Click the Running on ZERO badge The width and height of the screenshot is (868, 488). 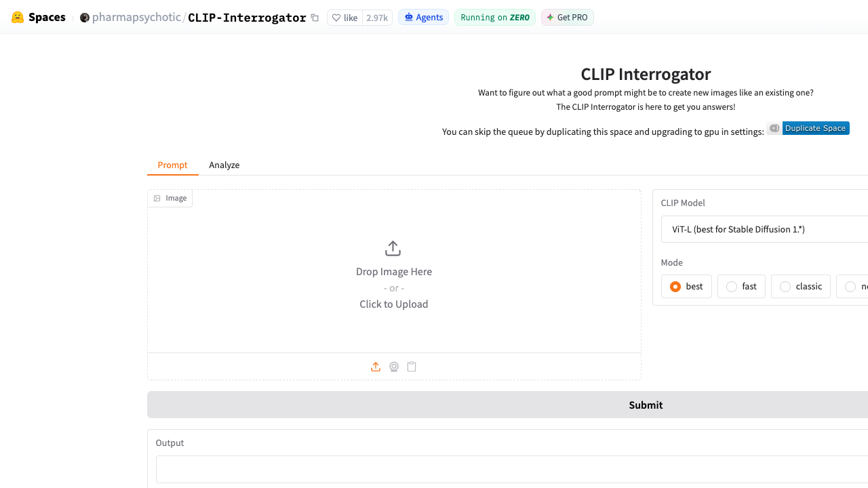coord(494,18)
